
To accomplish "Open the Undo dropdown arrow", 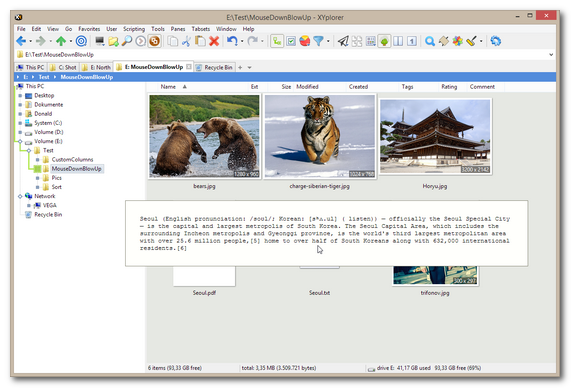I will (x=242, y=42).
